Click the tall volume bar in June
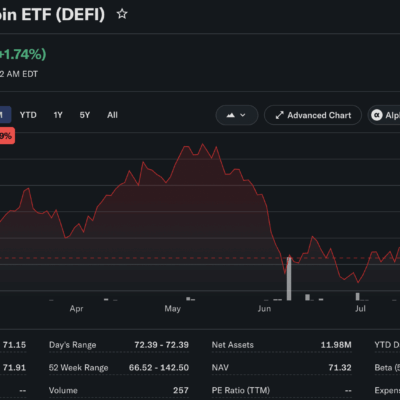This screenshot has width=400, height=400. tap(289, 279)
